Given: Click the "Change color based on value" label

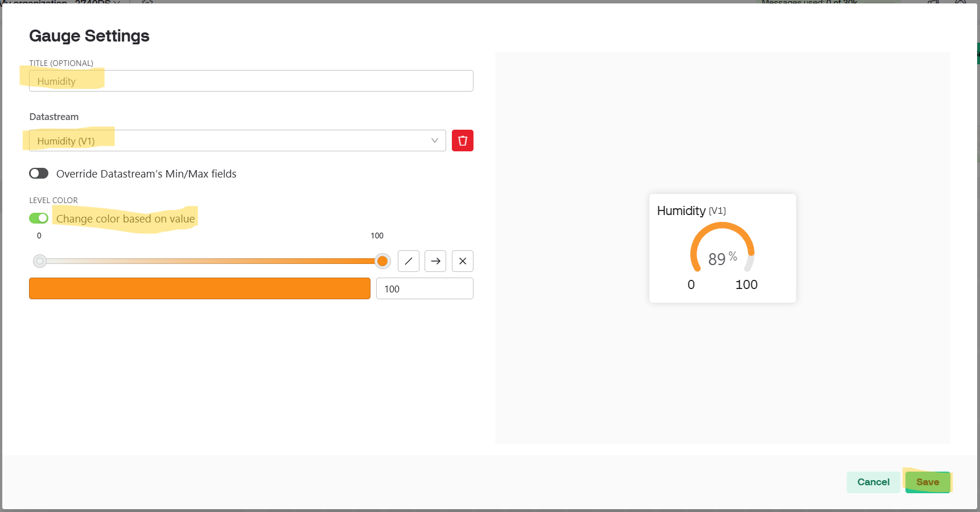Looking at the screenshot, I should (x=125, y=219).
